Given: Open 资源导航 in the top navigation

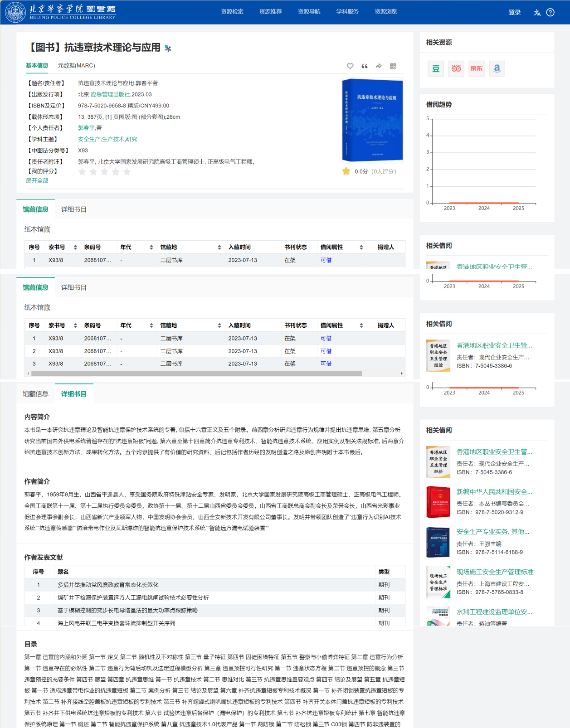Looking at the screenshot, I should click(x=309, y=12).
